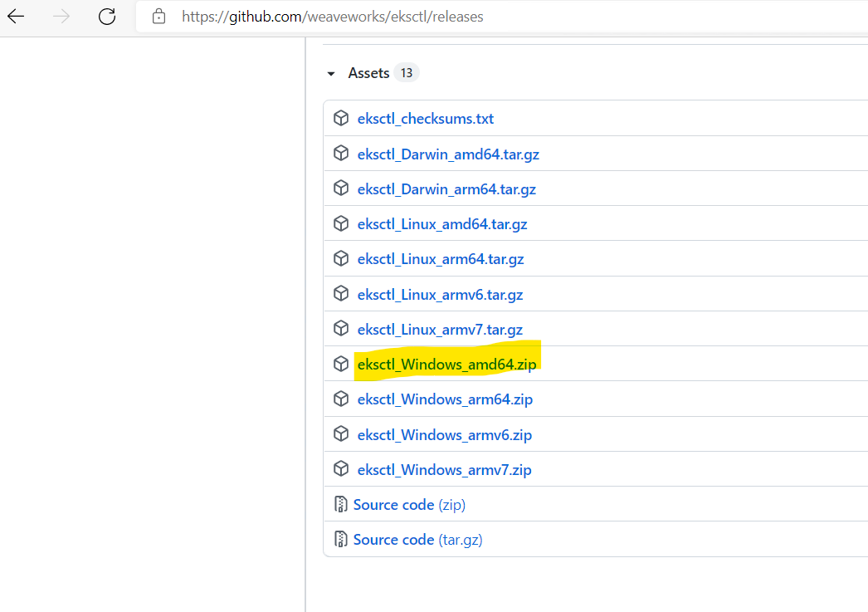
Task: Click the Assets heading text
Action: coord(368,73)
